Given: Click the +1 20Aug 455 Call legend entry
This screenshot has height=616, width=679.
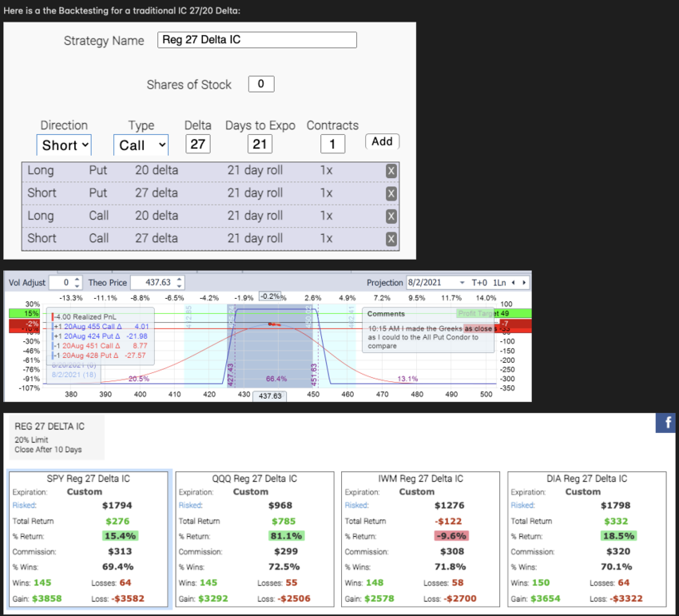Looking at the screenshot, I should coord(100,327).
